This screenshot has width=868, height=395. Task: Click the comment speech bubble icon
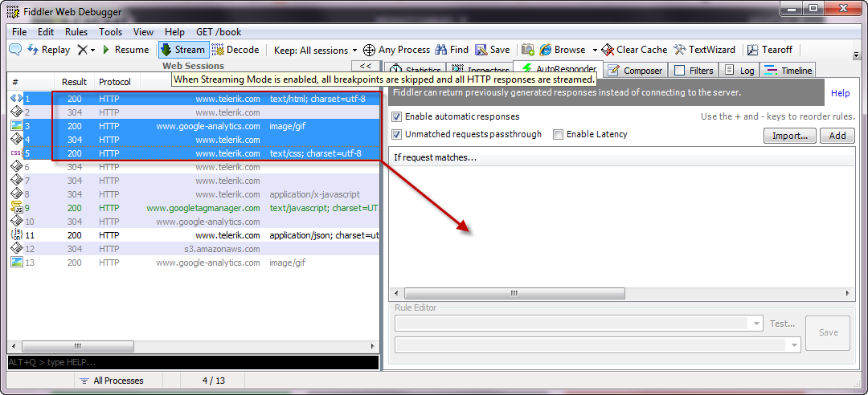coord(15,50)
